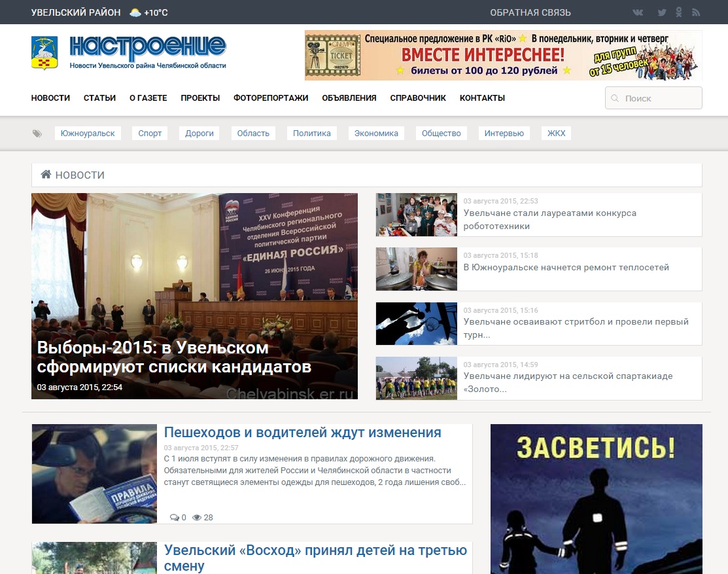
Task: Select the Южноуральск tag
Action: (88, 134)
